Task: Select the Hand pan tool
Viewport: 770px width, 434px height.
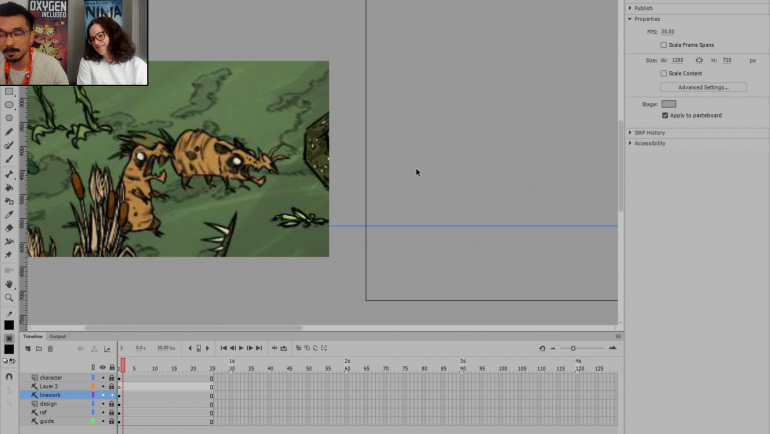Action: point(9,284)
